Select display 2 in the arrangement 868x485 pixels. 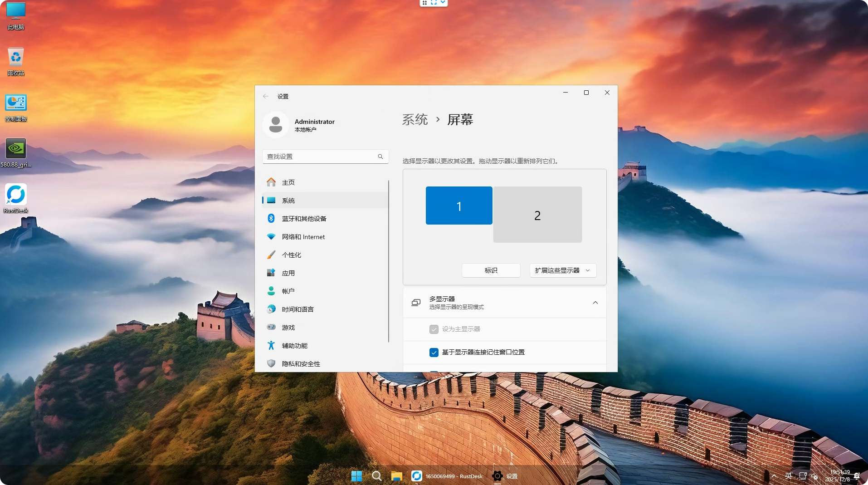(x=537, y=215)
